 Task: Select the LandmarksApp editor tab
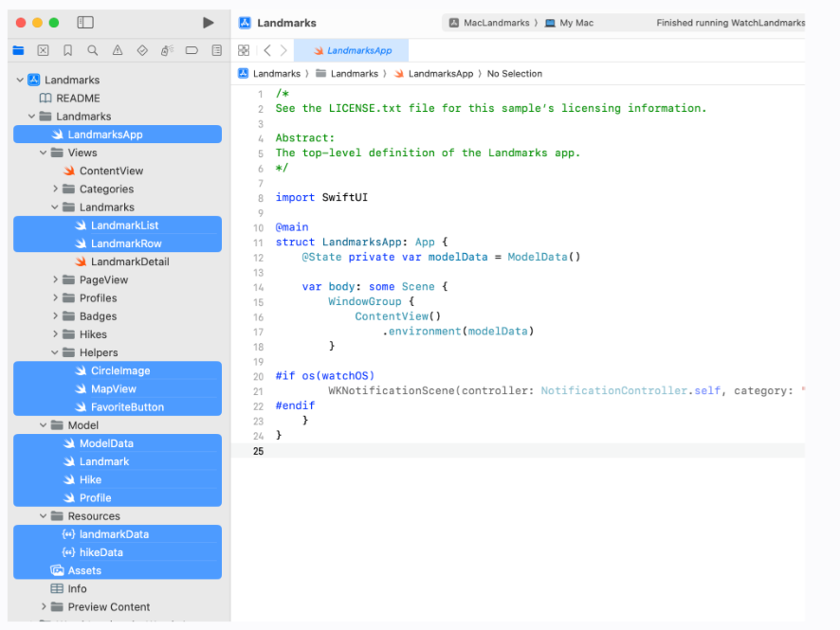click(x=352, y=50)
